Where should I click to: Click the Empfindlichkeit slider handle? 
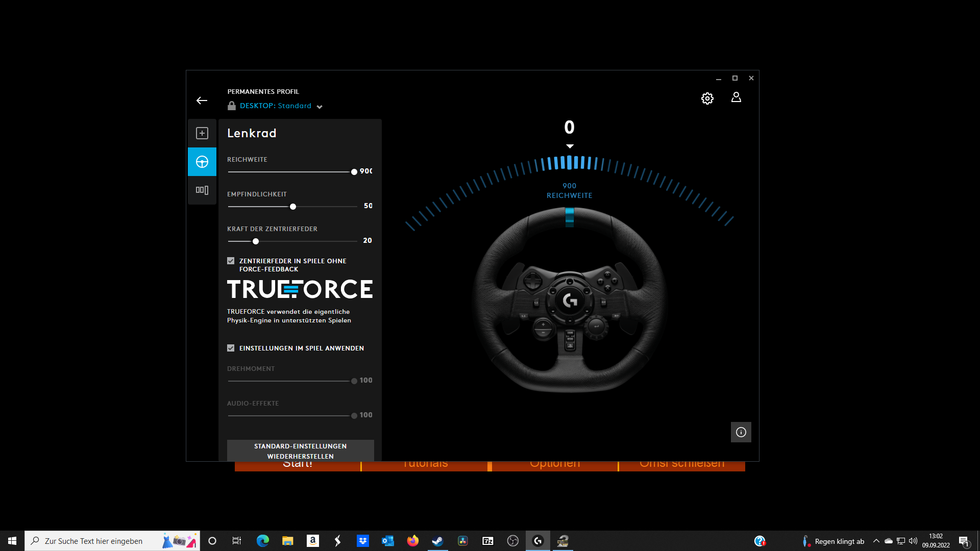(x=293, y=207)
